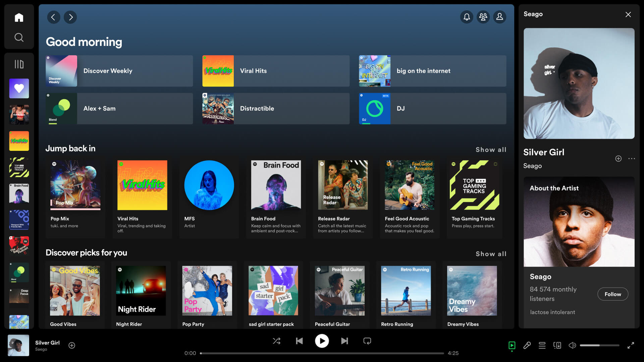The image size is (644, 362).
Task: Open Release Radar playlist card
Action: coord(343,197)
